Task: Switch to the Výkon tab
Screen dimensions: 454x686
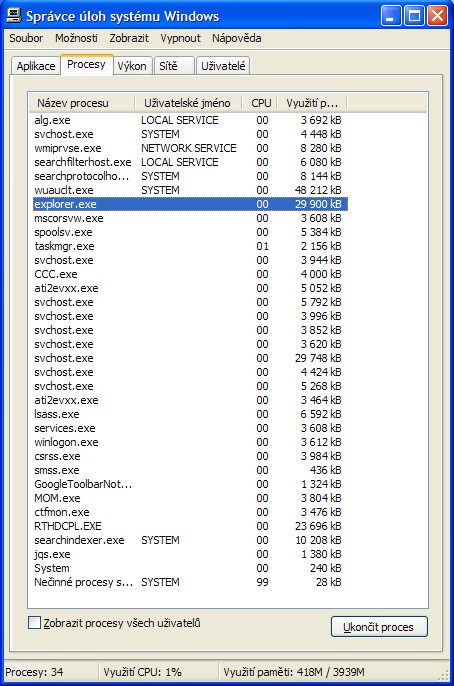Action: (132, 66)
